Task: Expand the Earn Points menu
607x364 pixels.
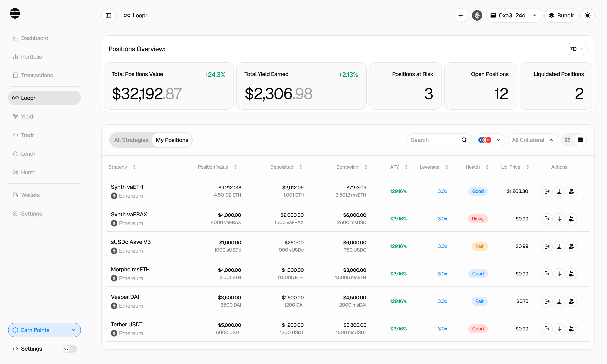Action: click(44, 330)
